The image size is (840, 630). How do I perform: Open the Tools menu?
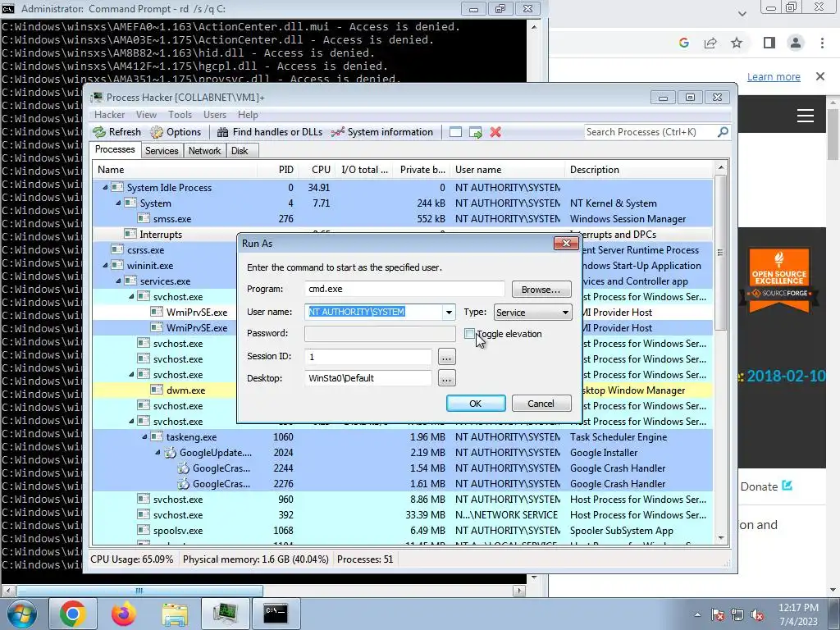tap(180, 115)
